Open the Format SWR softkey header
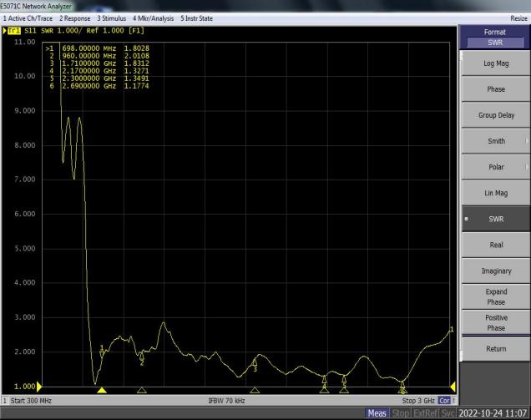Viewport: 531px width, 420px height. (495, 37)
